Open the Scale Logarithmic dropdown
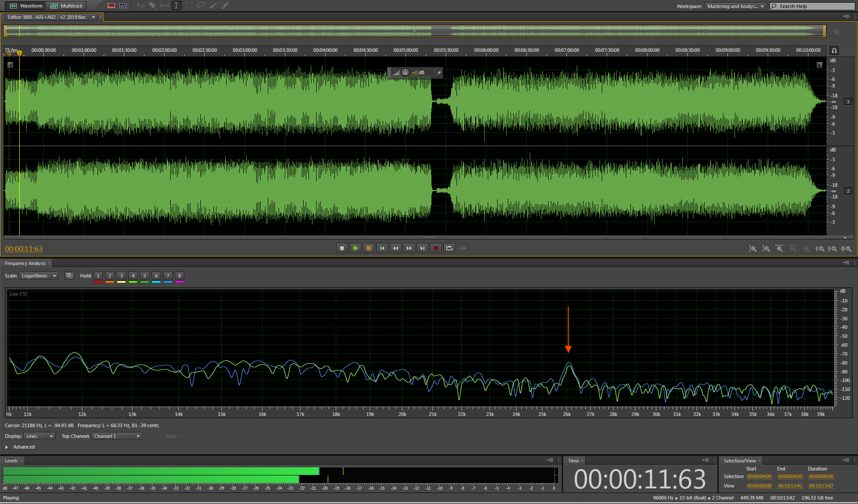This screenshot has height=504, width=858. [38, 276]
